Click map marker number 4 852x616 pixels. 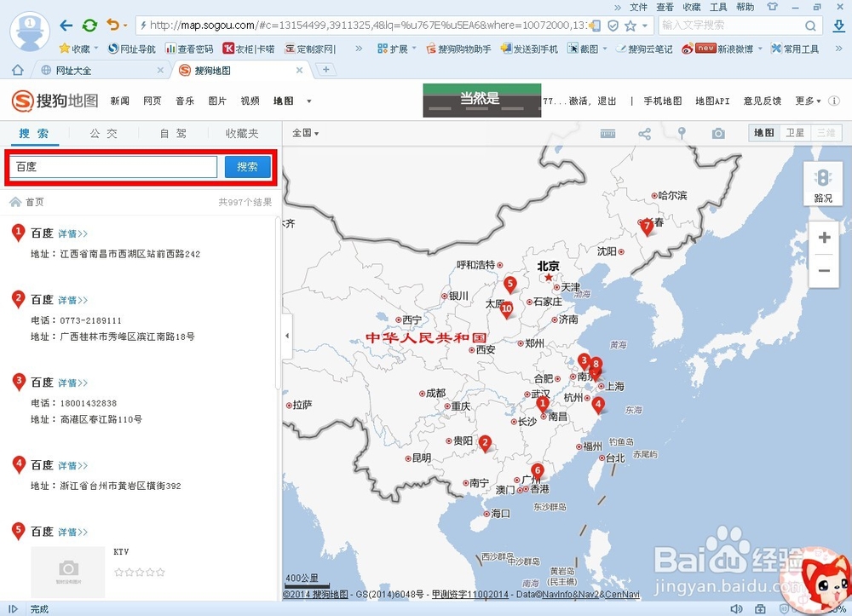click(598, 405)
